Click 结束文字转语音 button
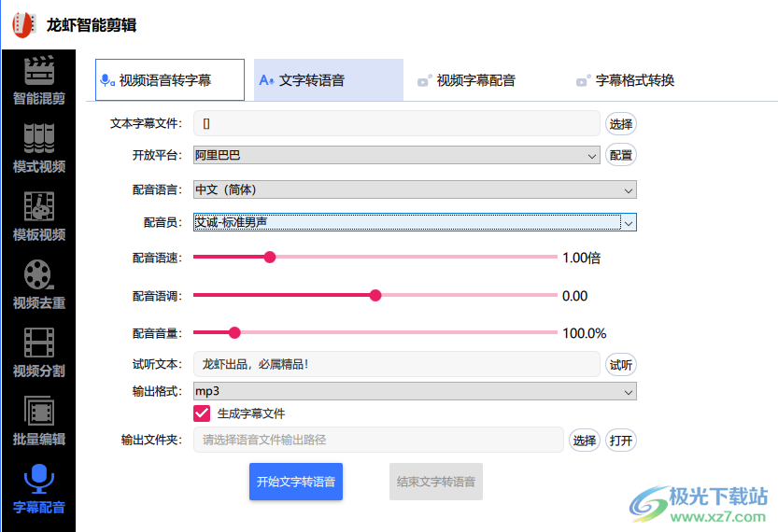 click(x=435, y=482)
